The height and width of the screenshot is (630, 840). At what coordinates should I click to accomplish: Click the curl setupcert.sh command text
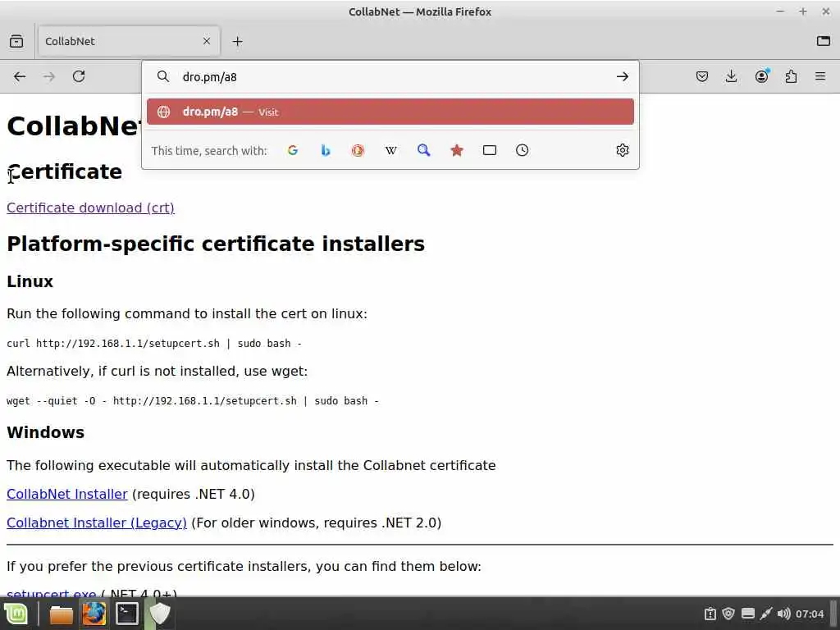154,344
